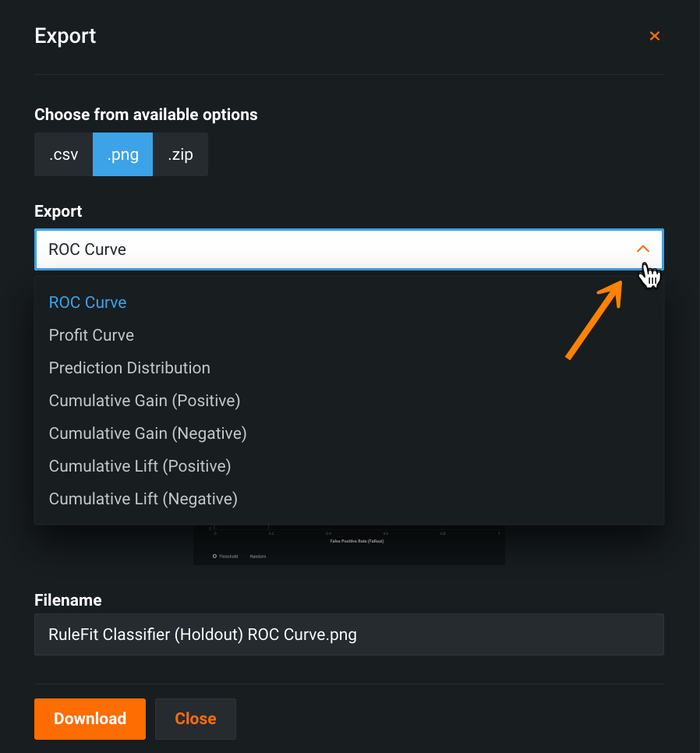700x753 pixels.
Task: Click the Threshold legend marker in the preview
Action: click(215, 556)
